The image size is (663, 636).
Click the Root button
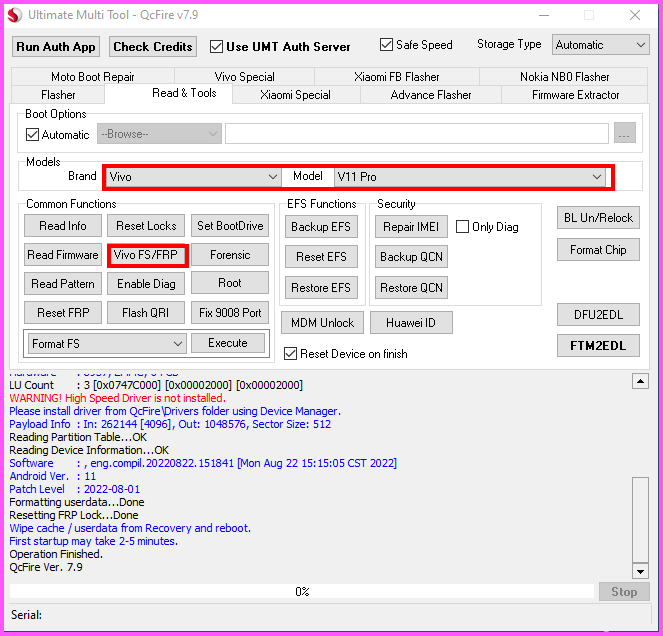230,282
